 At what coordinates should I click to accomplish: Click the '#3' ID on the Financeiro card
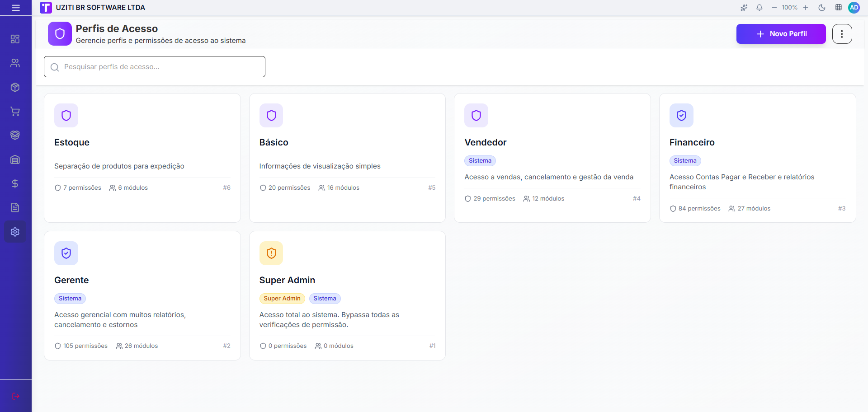(842, 209)
